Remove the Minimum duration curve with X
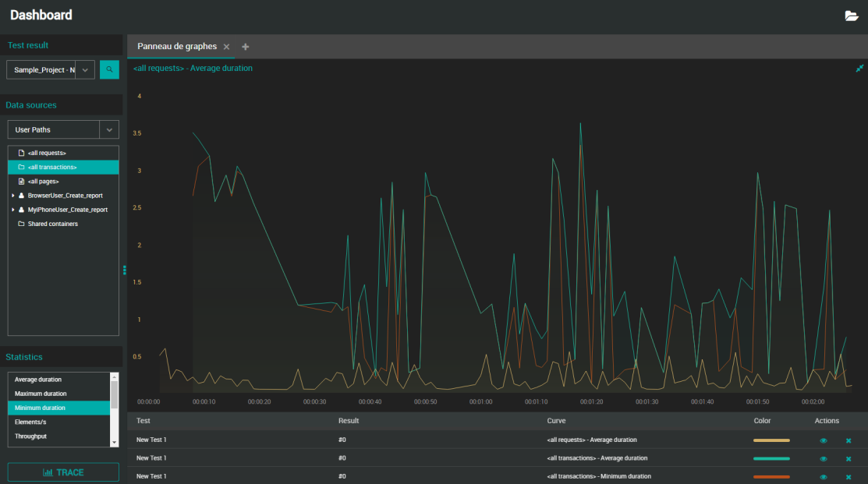 pyautogui.click(x=848, y=476)
